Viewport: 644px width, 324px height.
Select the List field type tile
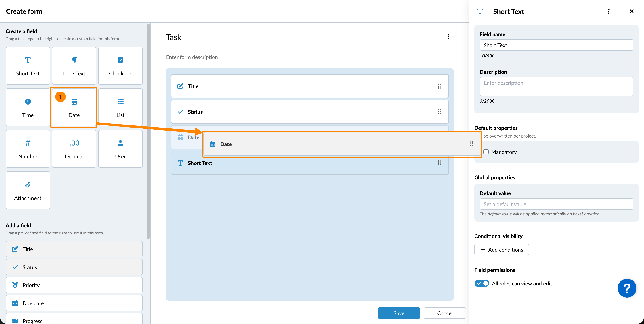click(120, 107)
